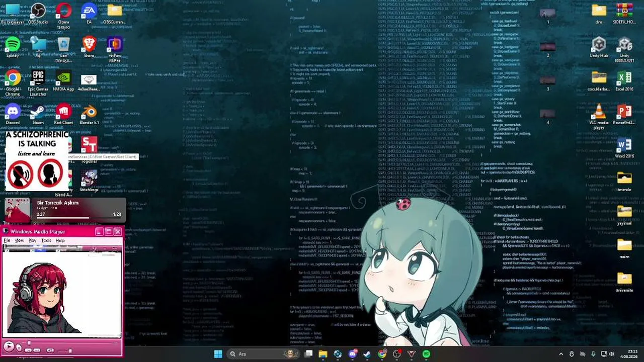Image resolution: width=644 pixels, height=362 pixels.
Task: Open the Unity Hub desktop shortcut
Action: tap(599, 47)
